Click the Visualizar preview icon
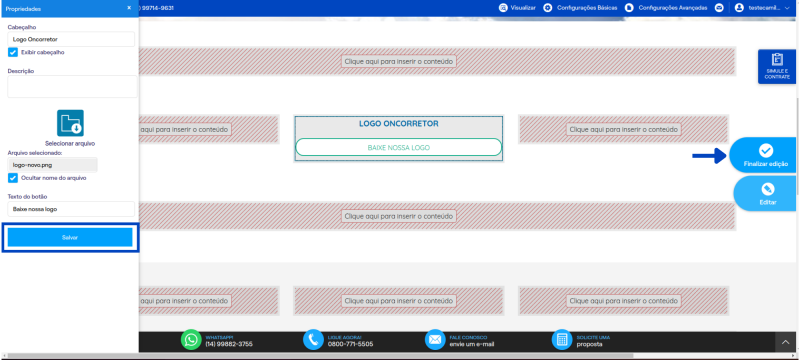The height and width of the screenshot is (360, 800). pos(503,8)
